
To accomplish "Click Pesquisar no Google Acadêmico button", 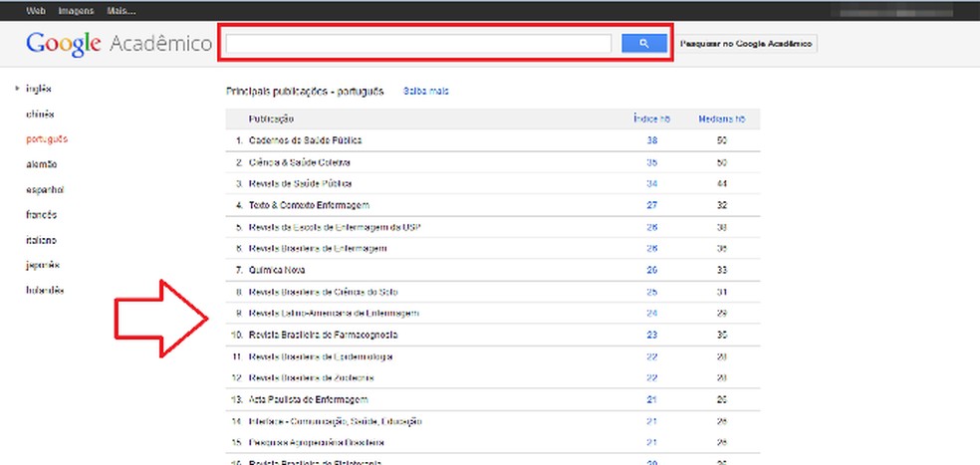I will (748, 44).
